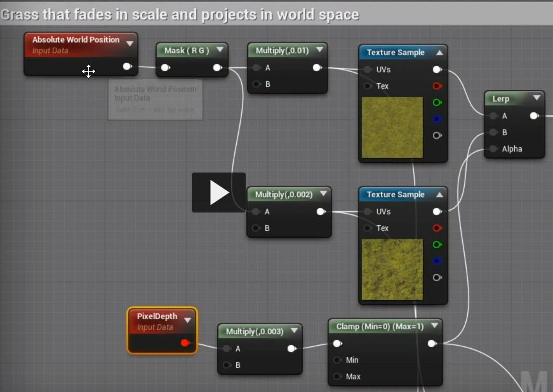Click the A input pin on Multiply(,0.002)
Viewport: 553px width, 392px height.
pos(256,211)
